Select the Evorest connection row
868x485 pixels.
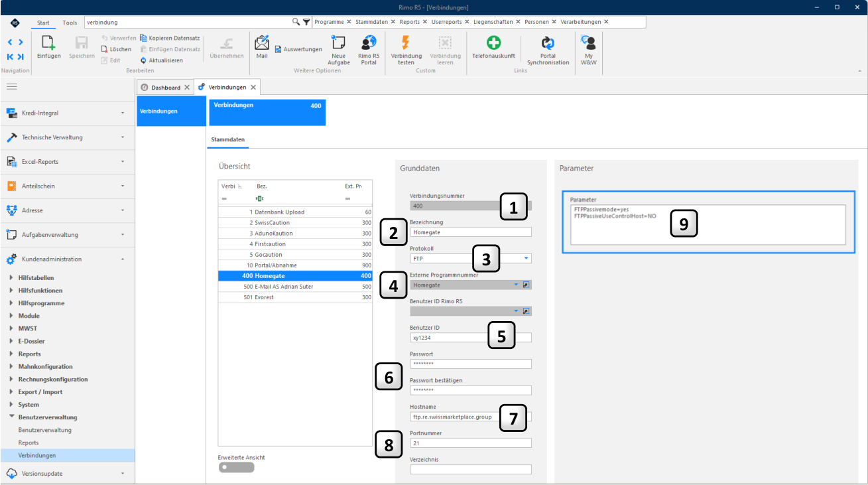[295, 297]
